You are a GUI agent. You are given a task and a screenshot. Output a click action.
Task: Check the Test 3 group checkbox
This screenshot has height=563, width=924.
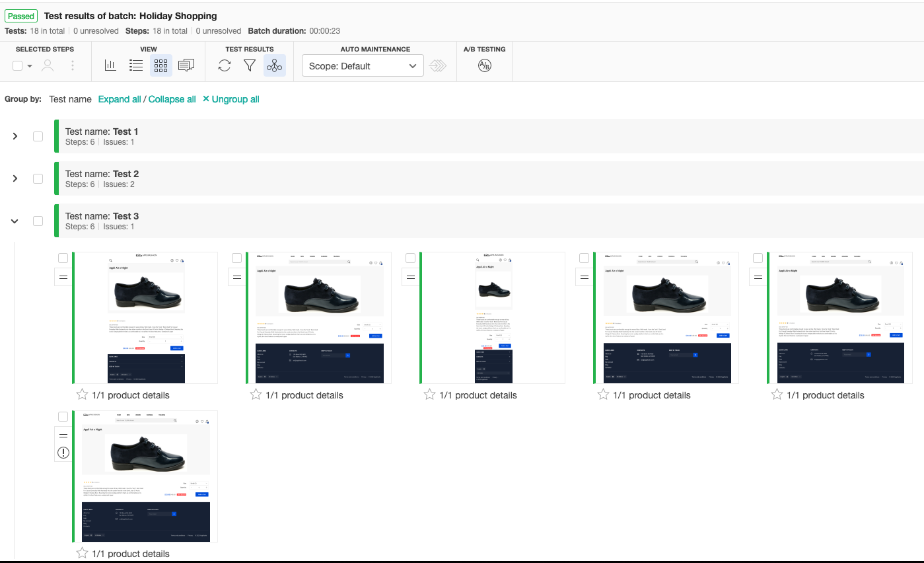tap(38, 221)
